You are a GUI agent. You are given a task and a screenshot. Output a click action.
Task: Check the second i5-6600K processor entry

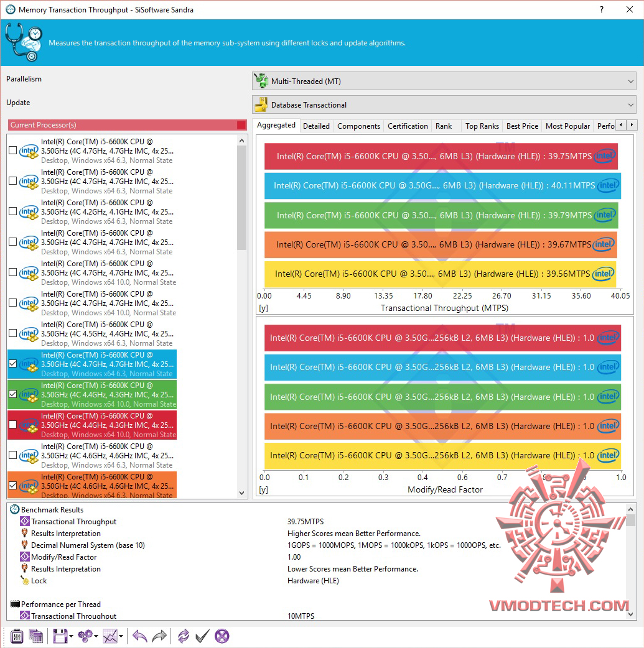[x=13, y=181]
